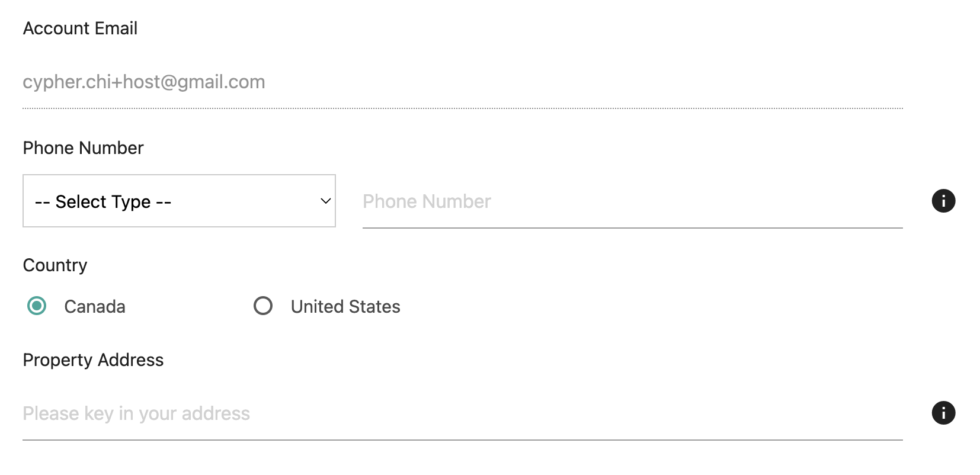This screenshot has width=980, height=475.
Task: Focus the Phone Number input field
Action: click(x=632, y=202)
